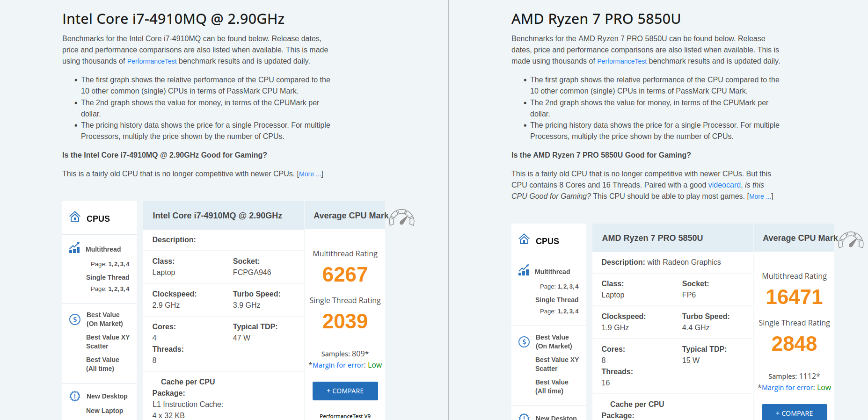Click the AMD clockspeed value 1.9 GHz
The width and height of the screenshot is (868, 420).
pos(615,328)
